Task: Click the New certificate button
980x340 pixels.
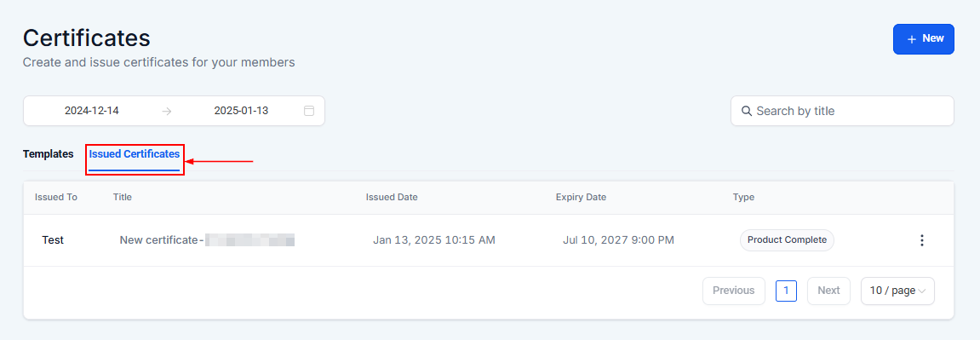Action: 923,38
